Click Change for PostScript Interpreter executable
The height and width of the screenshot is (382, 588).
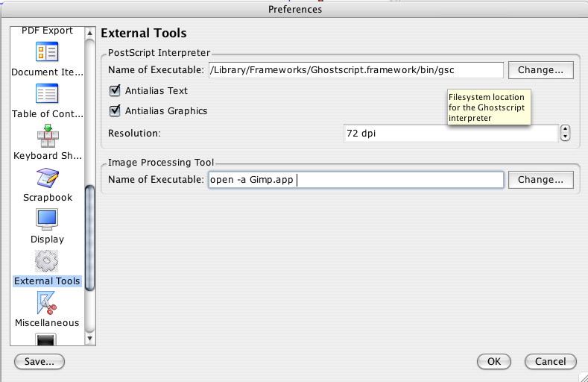(540, 70)
